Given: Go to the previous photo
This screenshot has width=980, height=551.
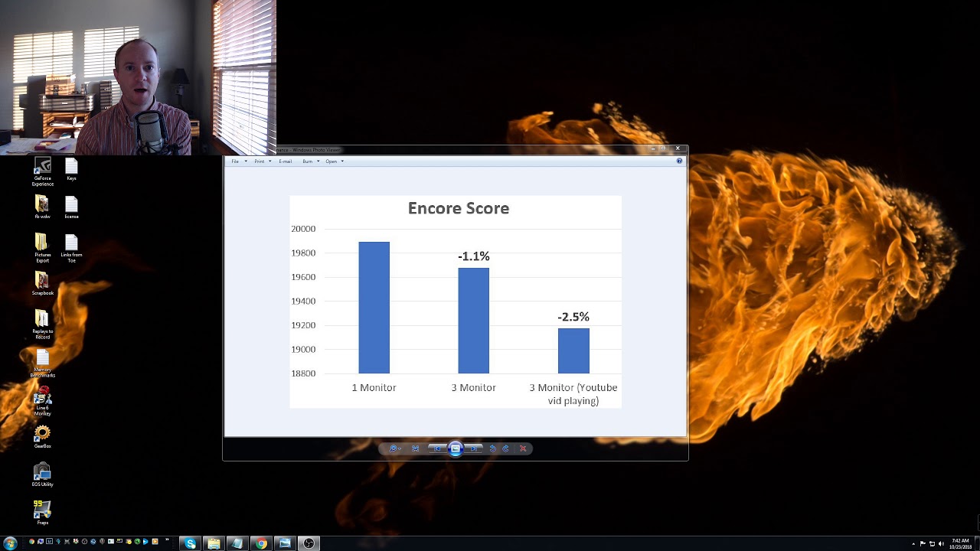Looking at the screenshot, I should (437, 448).
